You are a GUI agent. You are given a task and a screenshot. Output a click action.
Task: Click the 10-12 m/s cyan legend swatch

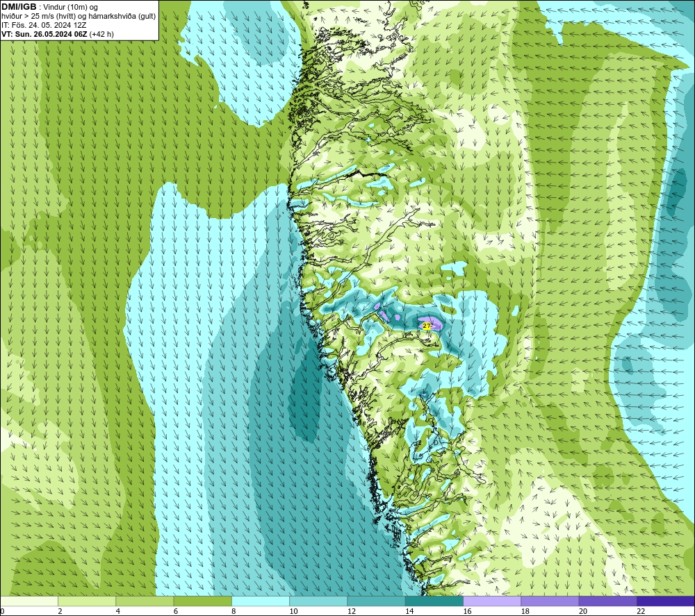(x=318, y=601)
